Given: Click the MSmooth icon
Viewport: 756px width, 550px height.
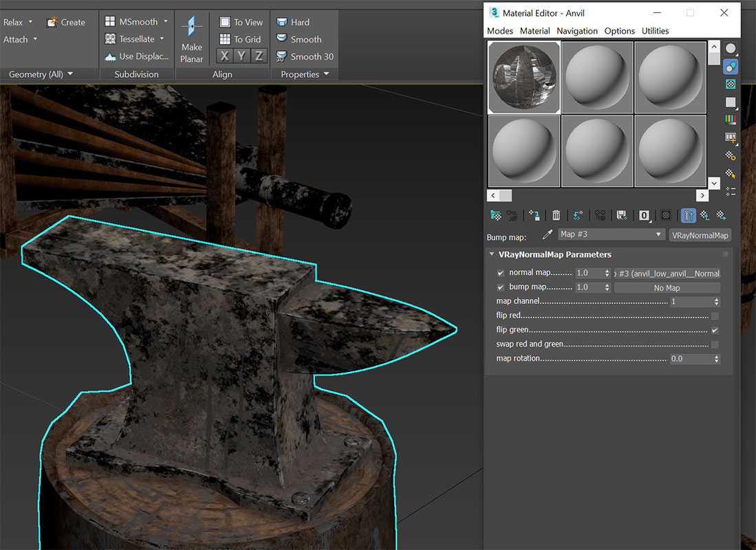Looking at the screenshot, I should pos(110,21).
